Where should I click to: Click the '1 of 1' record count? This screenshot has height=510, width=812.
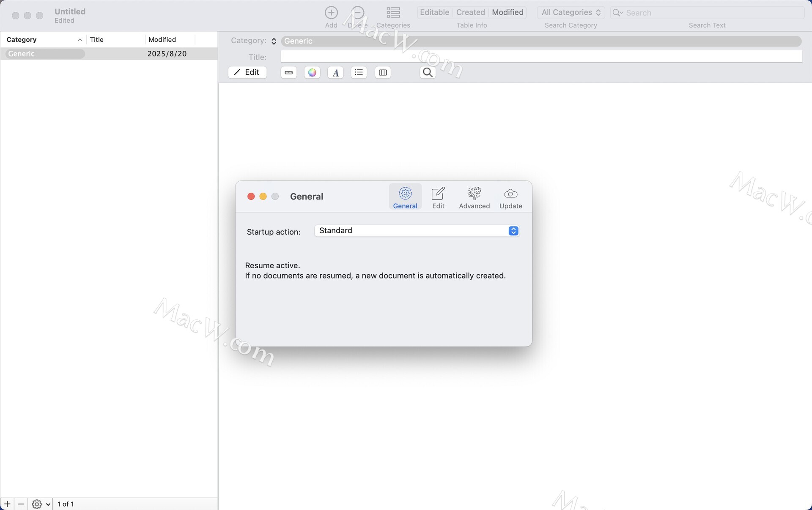66,504
